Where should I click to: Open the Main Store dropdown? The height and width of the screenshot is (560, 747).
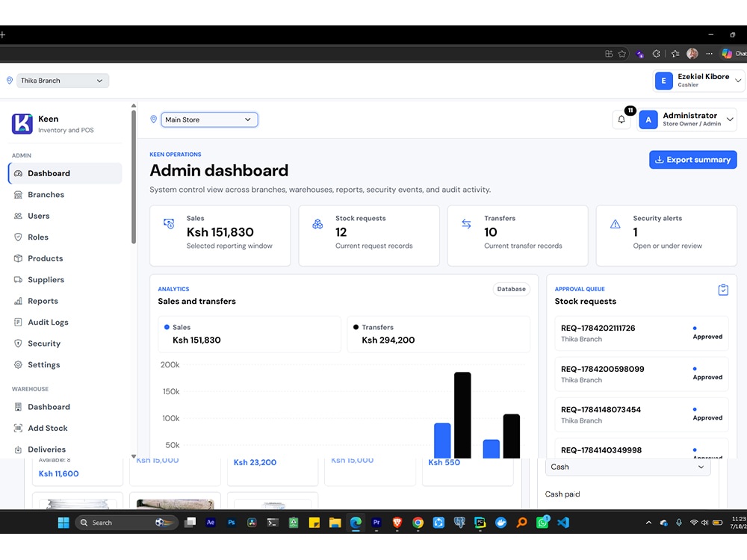pyautogui.click(x=209, y=119)
